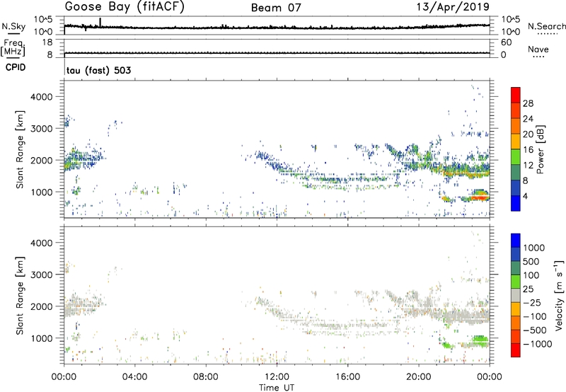This screenshot has height=392, width=566.
Task: Click the "tau (fast) 503" mode text
Action: (x=99, y=70)
